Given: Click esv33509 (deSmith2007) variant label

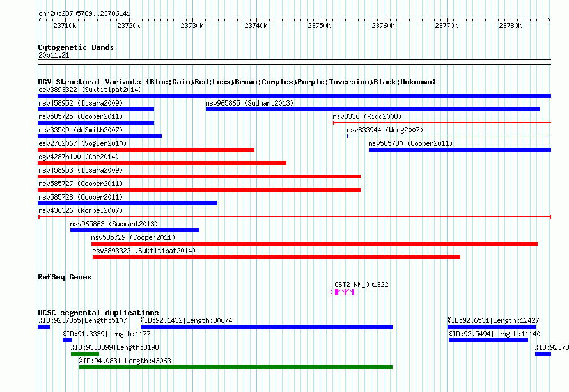Looking at the screenshot, I should (81, 130).
